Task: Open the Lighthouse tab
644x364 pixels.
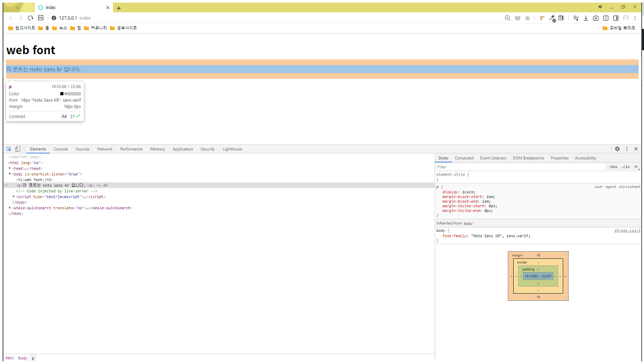Action: [x=232, y=149]
